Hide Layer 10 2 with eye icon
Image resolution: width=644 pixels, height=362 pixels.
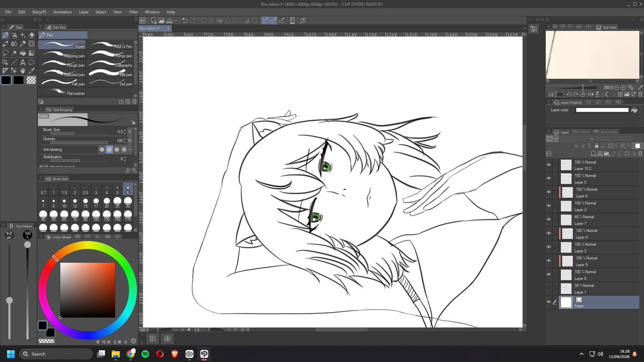pyautogui.click(x=548, y=165)
